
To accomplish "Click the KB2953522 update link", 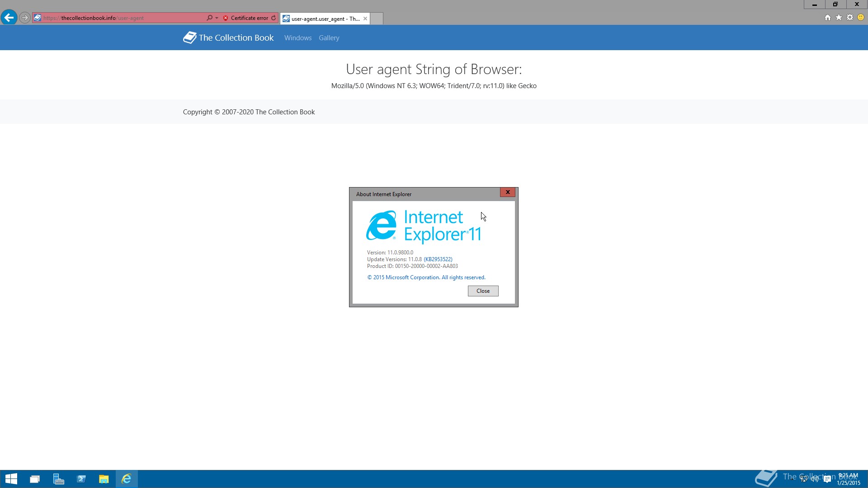I will coord(438,259).
